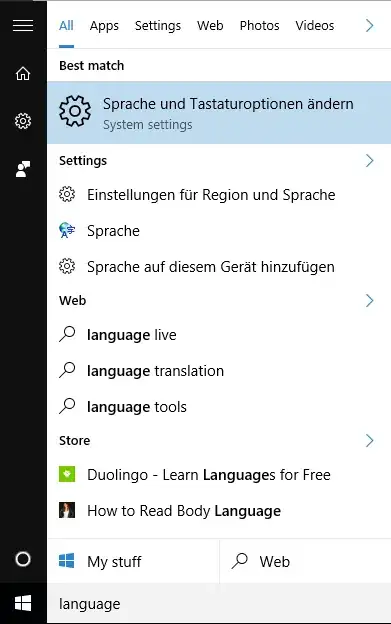Open Sprache auf diesem Gerät hinzufügen

pyautogui.click(x=219, y=267)
